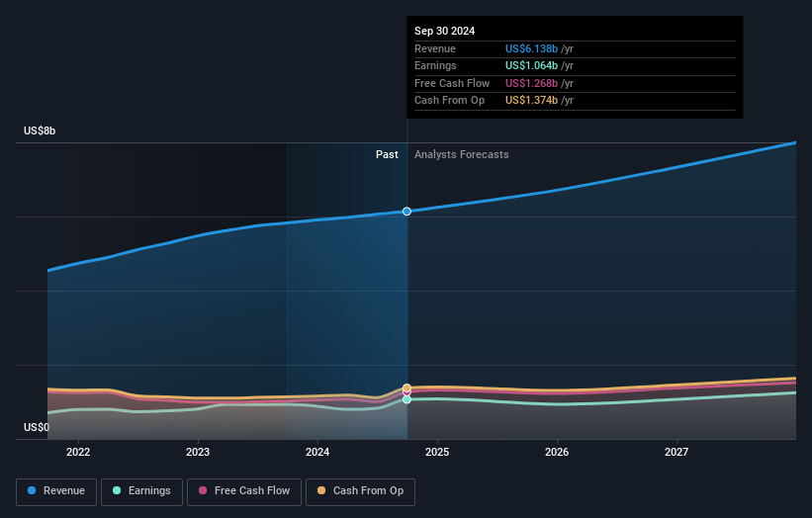
Task: Click the 2027 x-axis label
Action: [x=677, y=453]
